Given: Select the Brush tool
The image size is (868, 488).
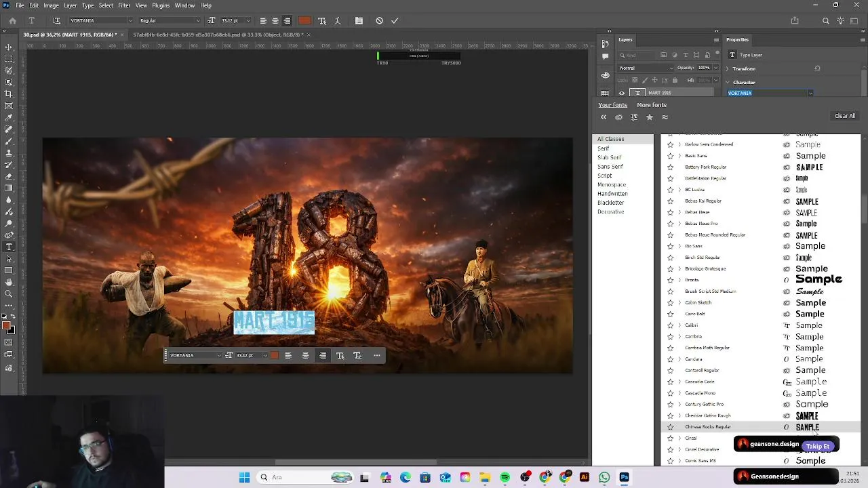Looking at the screenshot, I should (x=9, y=141).
